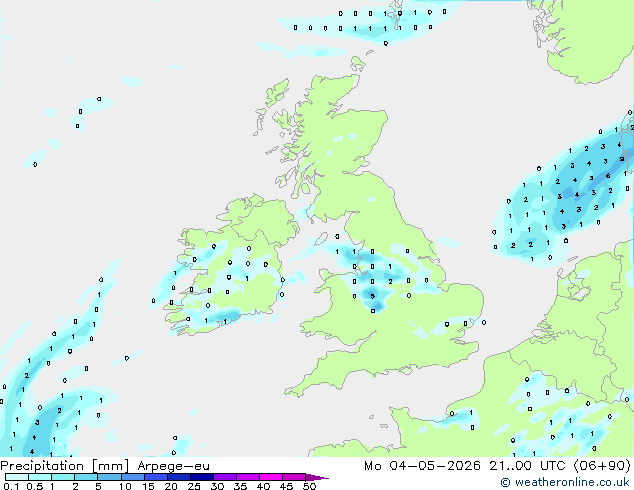Click the '0.1' legend scale label

coord(11,486)
